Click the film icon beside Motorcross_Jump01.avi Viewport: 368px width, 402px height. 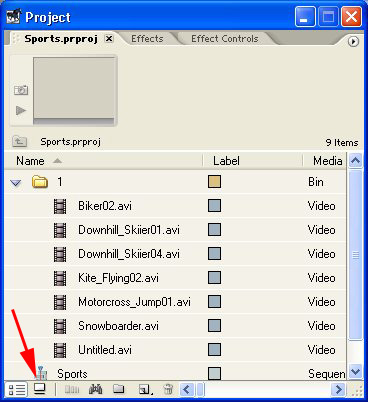60,302
